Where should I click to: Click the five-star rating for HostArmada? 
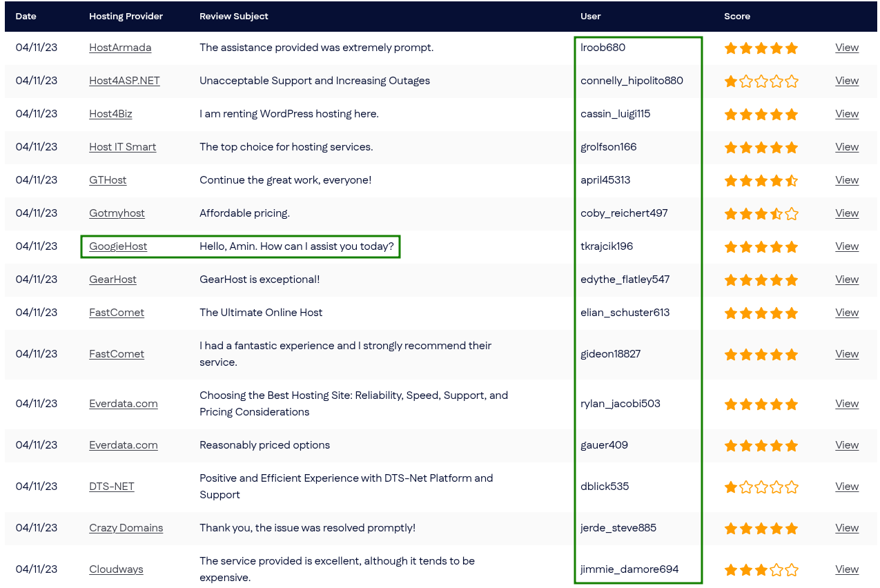(761, 48)
